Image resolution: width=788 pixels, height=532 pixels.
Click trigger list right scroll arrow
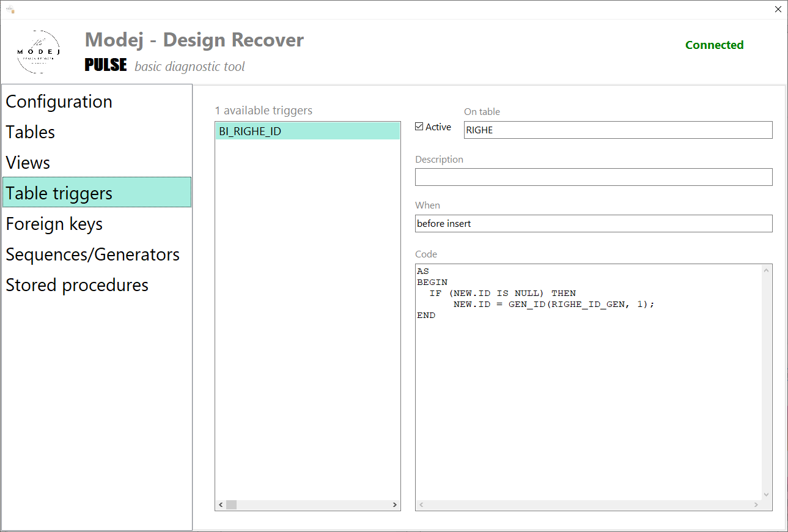pos(395,505)
